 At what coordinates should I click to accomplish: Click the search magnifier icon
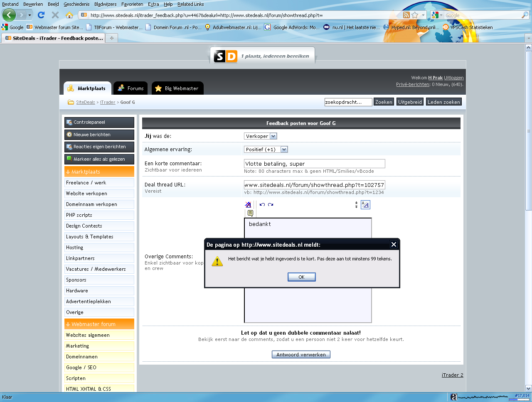525,15
